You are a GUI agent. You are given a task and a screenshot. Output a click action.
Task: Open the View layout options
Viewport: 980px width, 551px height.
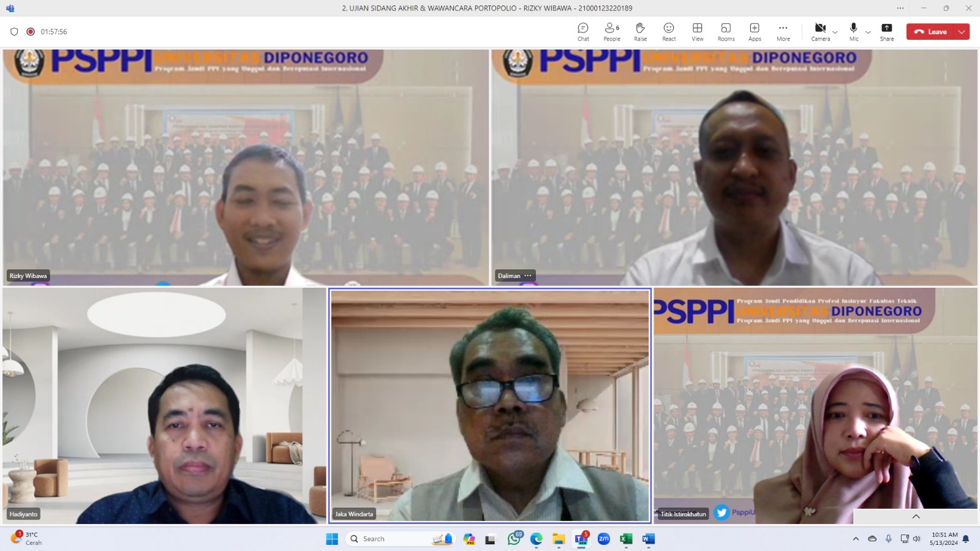[x=697, y=32]
